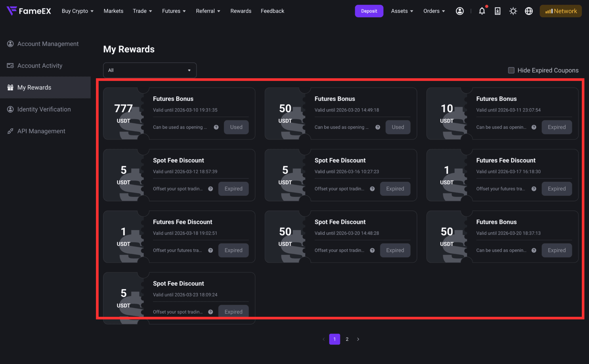Screen dimensions: 589x364
Task: Switch theme with the sun icon
Action: [x=513, y=11]
